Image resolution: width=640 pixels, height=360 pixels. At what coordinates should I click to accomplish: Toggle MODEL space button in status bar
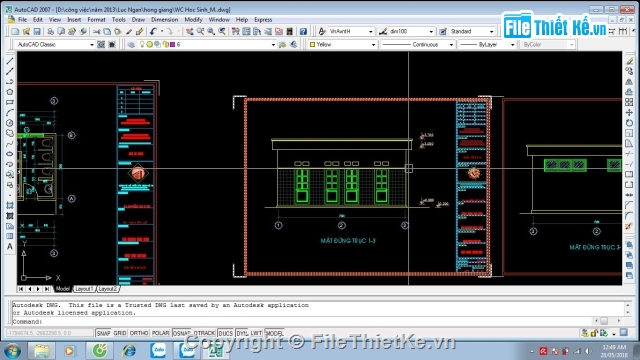274,333
